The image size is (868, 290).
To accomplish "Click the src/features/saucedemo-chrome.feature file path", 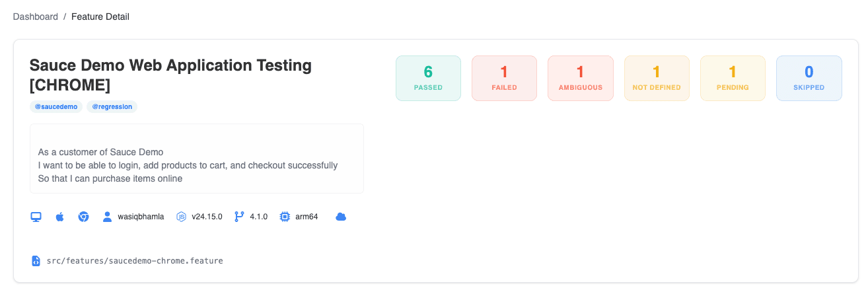I will click(x=135, y=261).
